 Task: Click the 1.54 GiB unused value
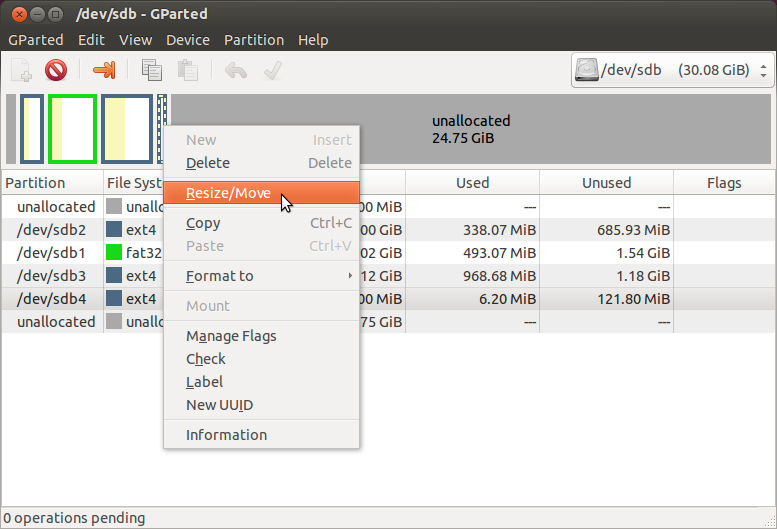pyautogui.click(x=643, y=253)
